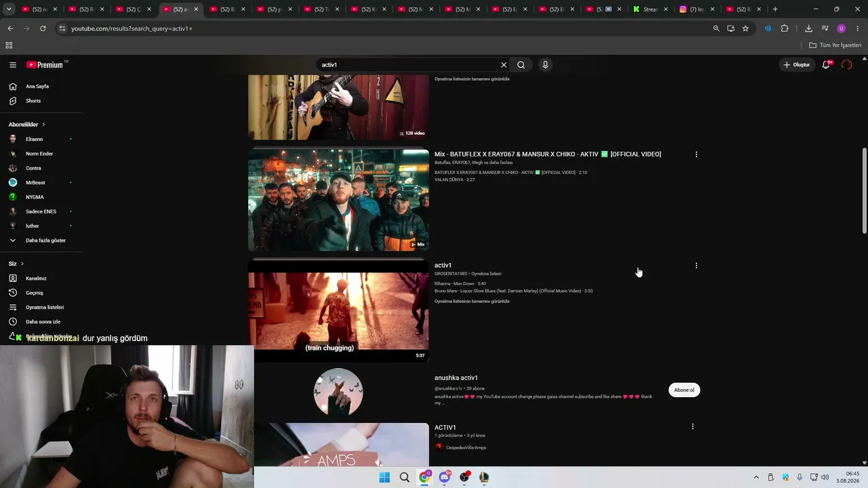Open a new browser tab

(775, 9)
